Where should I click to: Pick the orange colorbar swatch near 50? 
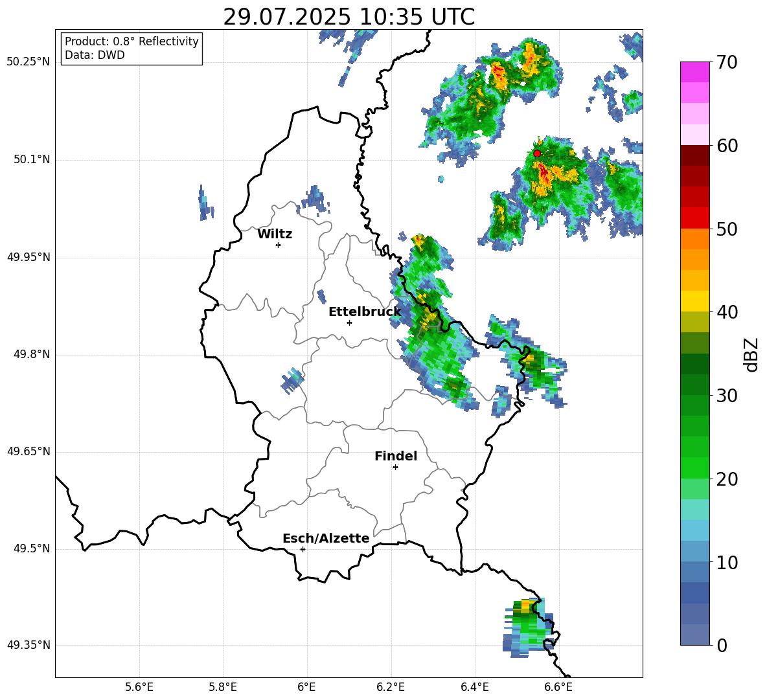click(695, 239)
